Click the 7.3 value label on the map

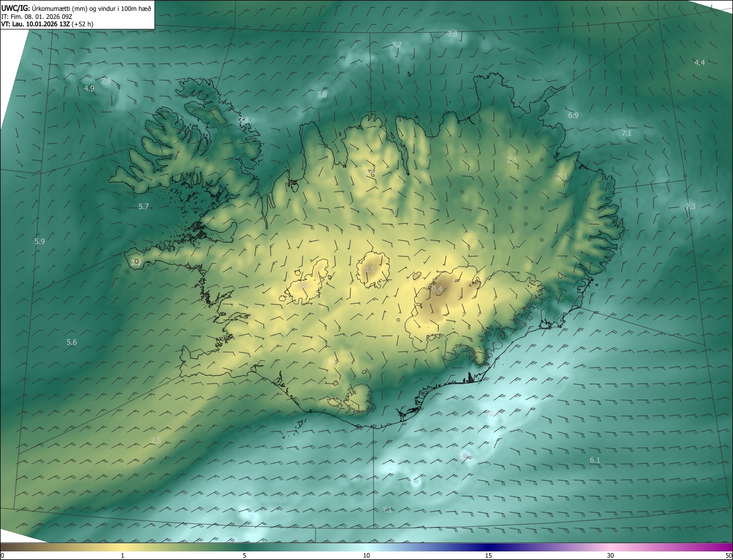coord(691,206)
